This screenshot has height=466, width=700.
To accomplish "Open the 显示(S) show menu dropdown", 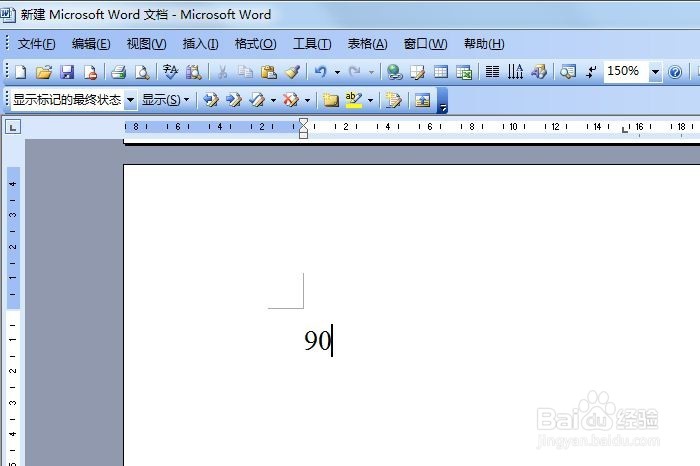I will coord(166,100).
